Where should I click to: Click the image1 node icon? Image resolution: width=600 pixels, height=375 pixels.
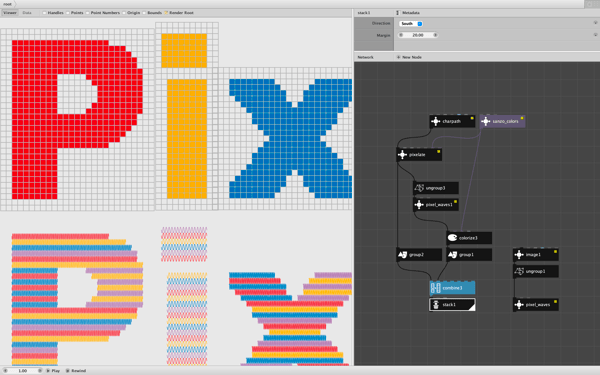519,255
